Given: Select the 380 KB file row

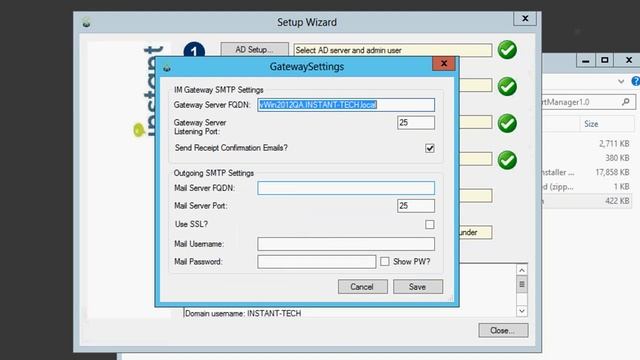Looking at the screenshot, I should [588, 158].
